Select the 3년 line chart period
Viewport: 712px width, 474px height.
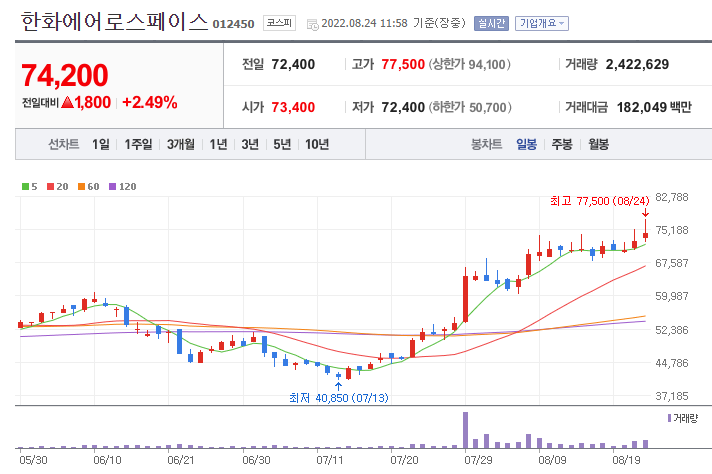click(x=250, y=144)
